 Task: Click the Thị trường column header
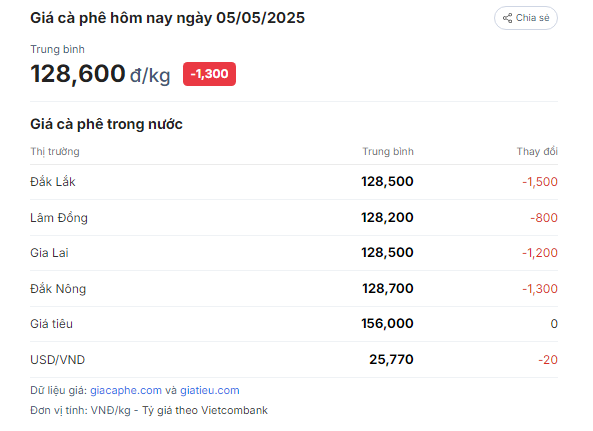click(x=55, y=151)
